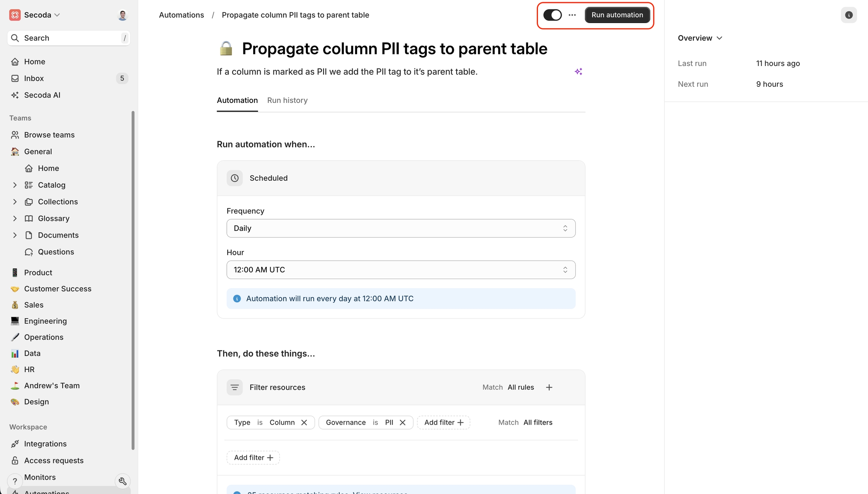868x494 pixels.
Task: Toggle the automation enabled switch
Action: pos(552,15)
